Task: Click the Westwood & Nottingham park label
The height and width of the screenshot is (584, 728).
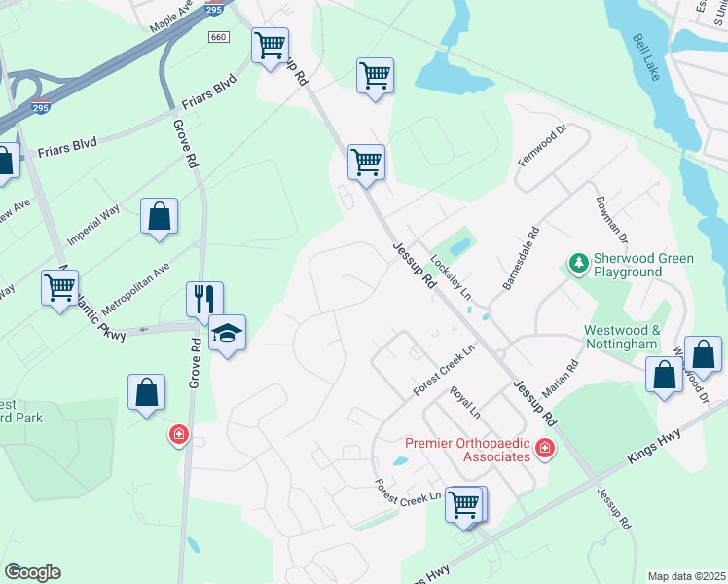Action: [x=622, y=337]
